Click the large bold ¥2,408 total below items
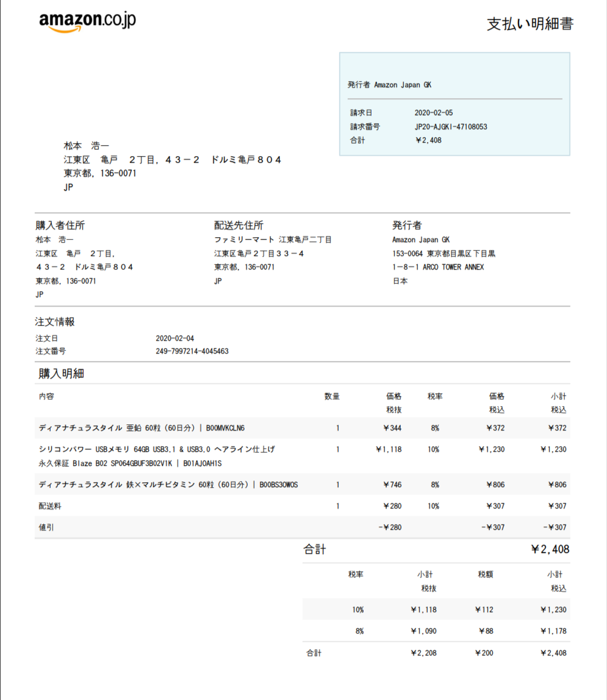This screenshot has height=700, width=607. pyautogui.click(x=550, y=549)
